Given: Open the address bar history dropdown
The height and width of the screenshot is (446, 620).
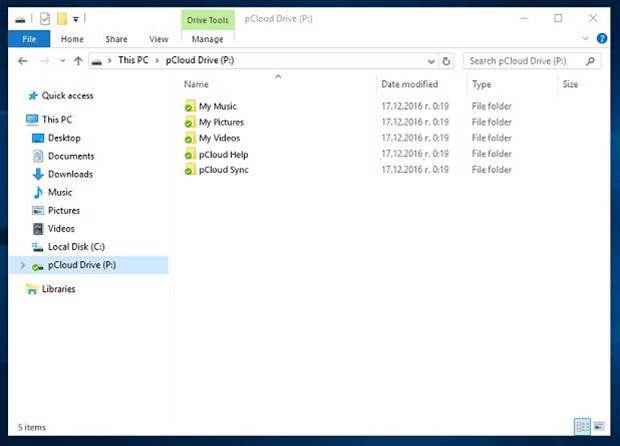Looking at the screenshot, I should (x=431, y=61).
